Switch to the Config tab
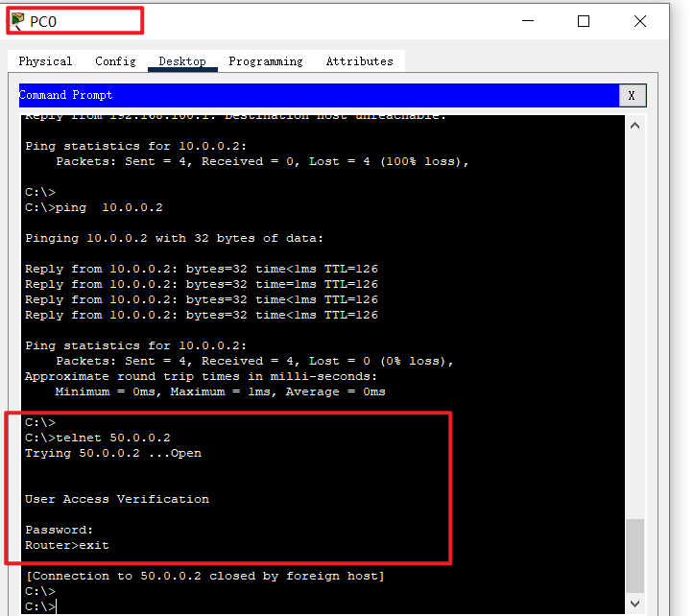Screen dimensions: 694x616 point(115,61)
